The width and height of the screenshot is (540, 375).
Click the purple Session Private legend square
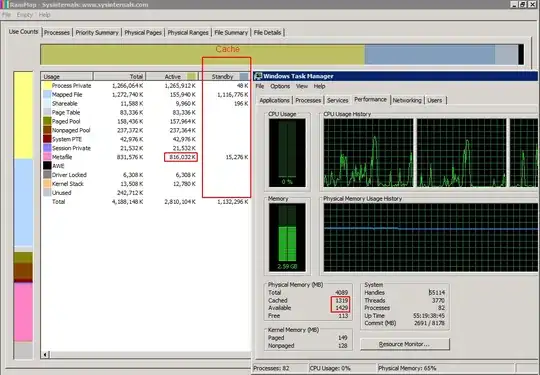click(47, 148)
